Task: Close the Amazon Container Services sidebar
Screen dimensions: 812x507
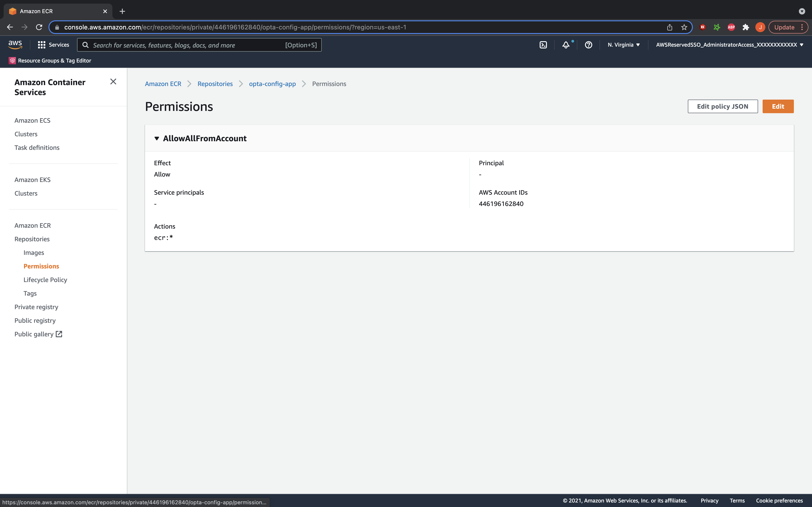Action: point(113,82)
